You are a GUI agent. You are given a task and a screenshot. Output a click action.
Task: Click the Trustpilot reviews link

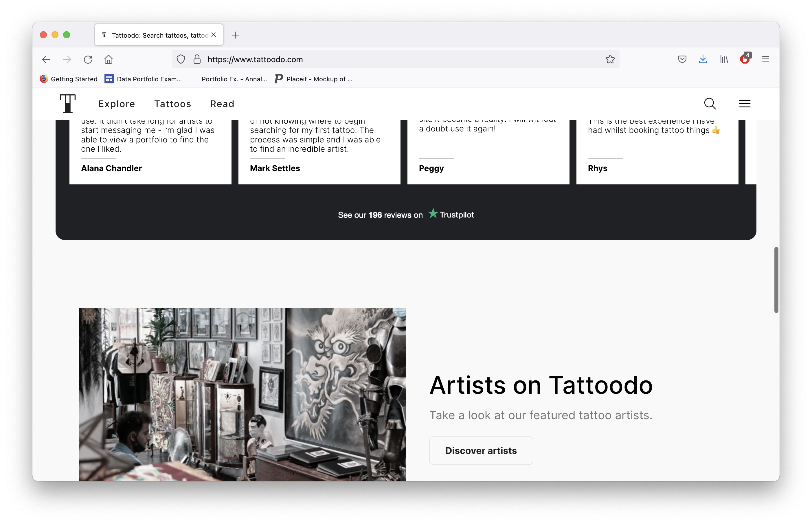[x=406, y=214]
